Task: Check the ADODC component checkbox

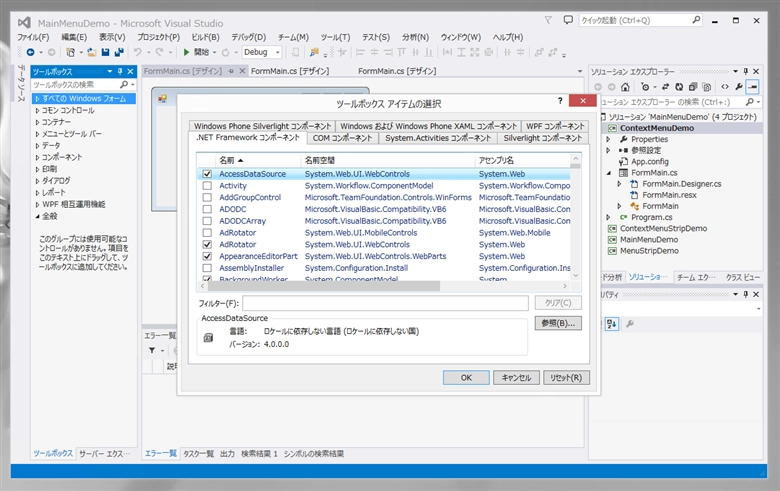Action: [207, 209]
